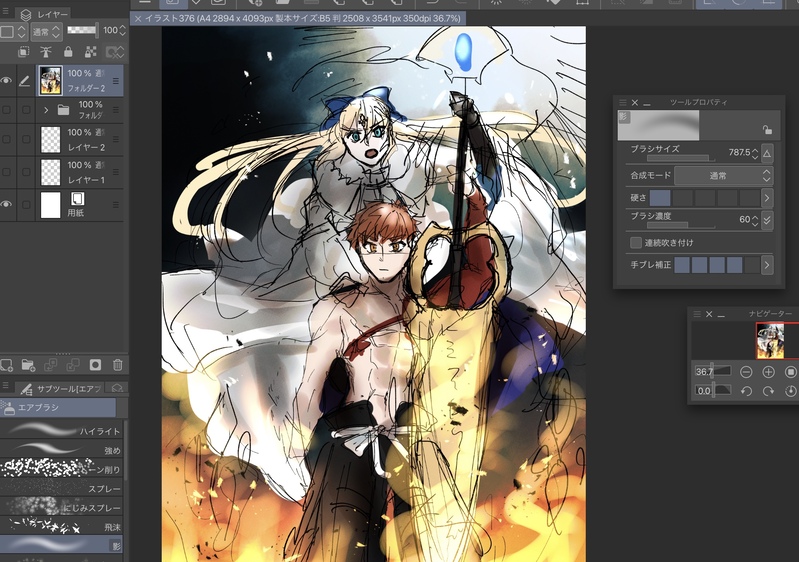Switch to the レイヤー tab
The height and width of the screenshot is (562, 799).
pyautogui.click(x=44, y=14)
